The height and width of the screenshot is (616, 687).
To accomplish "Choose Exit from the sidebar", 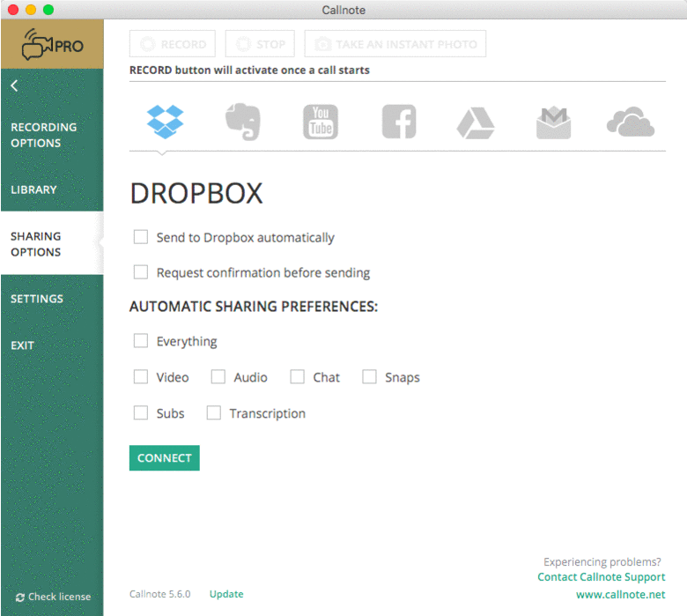I will [22, 345].
